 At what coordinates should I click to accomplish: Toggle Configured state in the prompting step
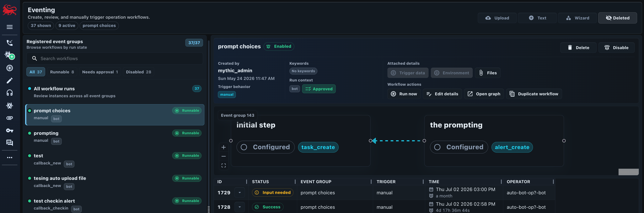459,147
